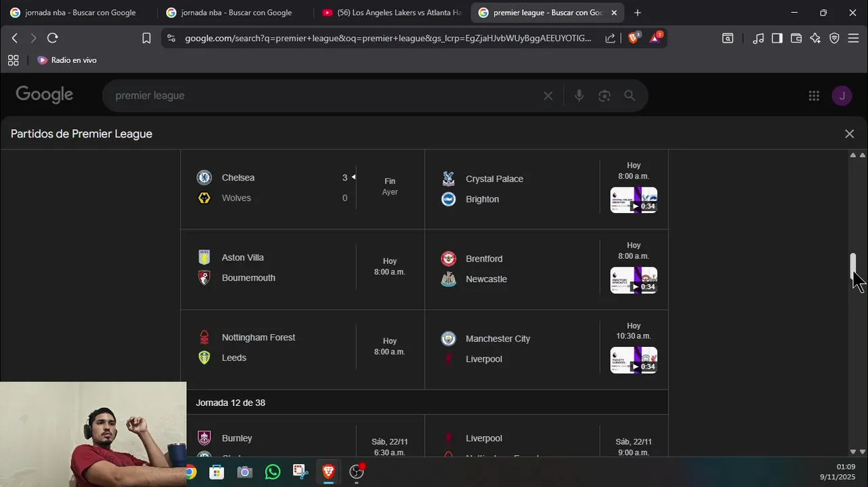Go back to the previous page
868x487 pixels.
(14, 39)
